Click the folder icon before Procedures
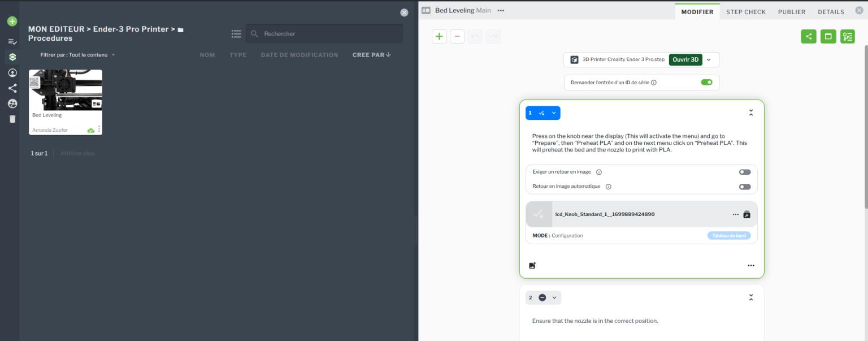This screenshot has width=868, height=341. (180, 29)
